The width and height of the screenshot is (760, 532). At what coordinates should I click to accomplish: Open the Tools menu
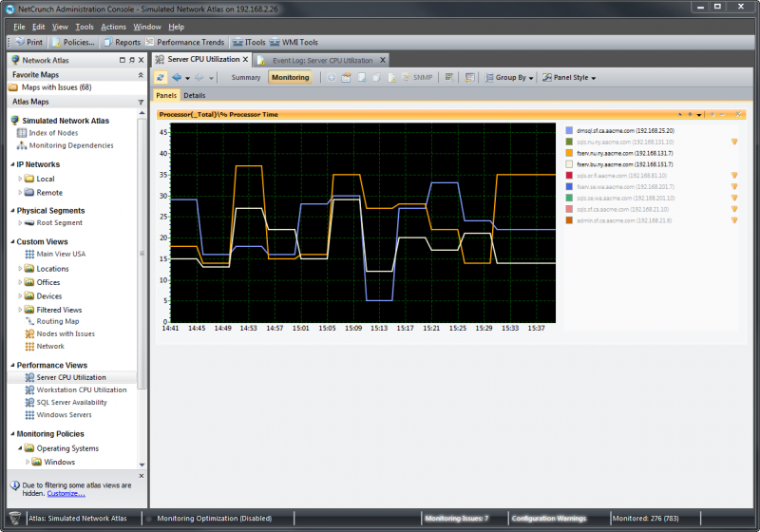point(85,28)
